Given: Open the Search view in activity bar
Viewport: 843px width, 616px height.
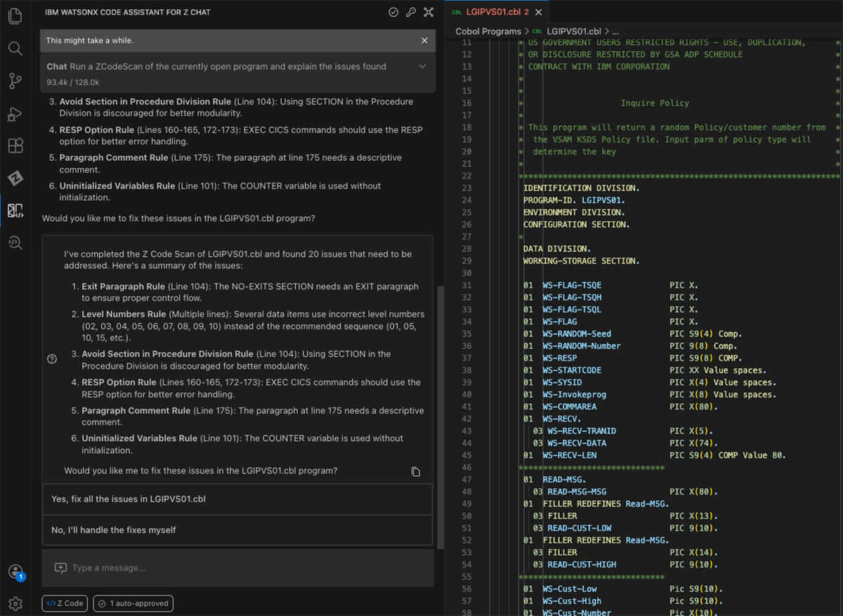Looking at the screenshot, I should point(15,48).
